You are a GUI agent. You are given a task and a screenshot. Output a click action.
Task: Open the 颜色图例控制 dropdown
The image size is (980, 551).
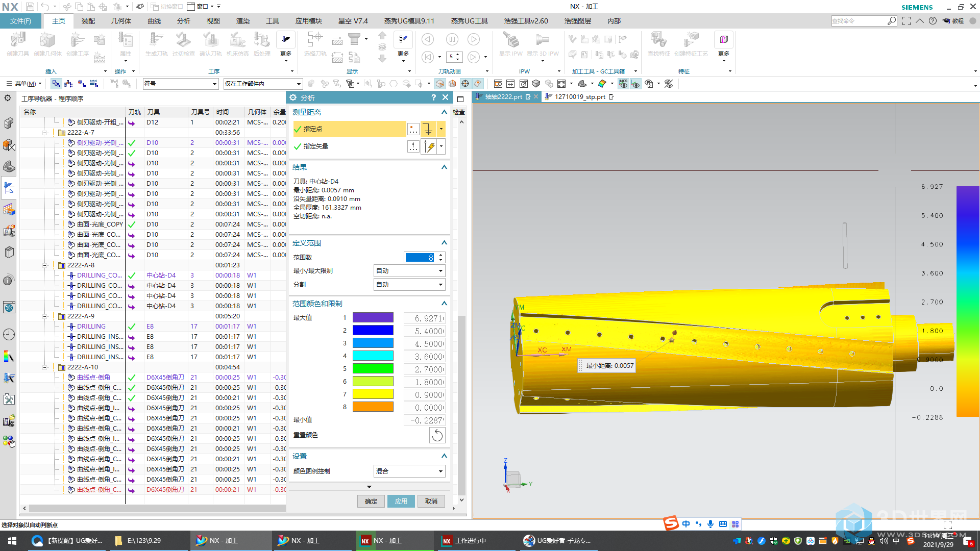409,471
